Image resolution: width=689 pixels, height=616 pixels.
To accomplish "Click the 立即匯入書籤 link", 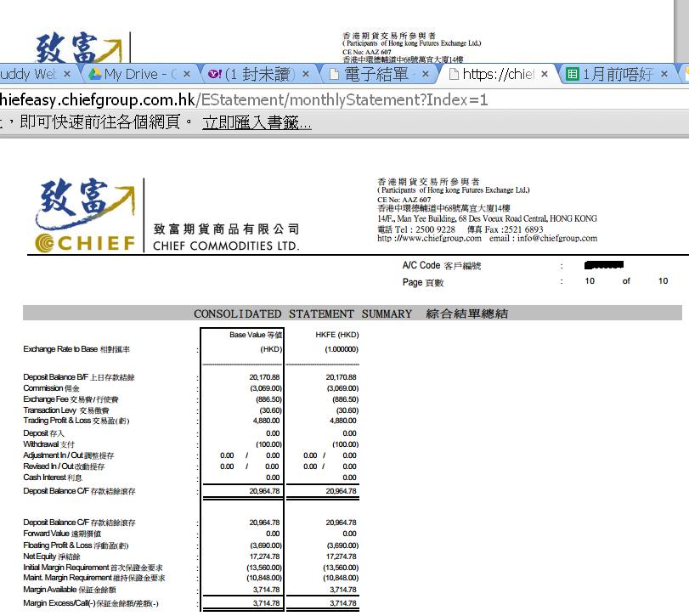I will 257,122.
